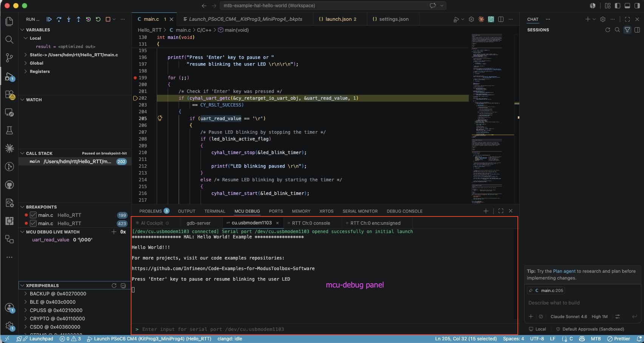Open notifications bell in status bar
The width and height of the screenshot is (644, 343).
(639, 339)
